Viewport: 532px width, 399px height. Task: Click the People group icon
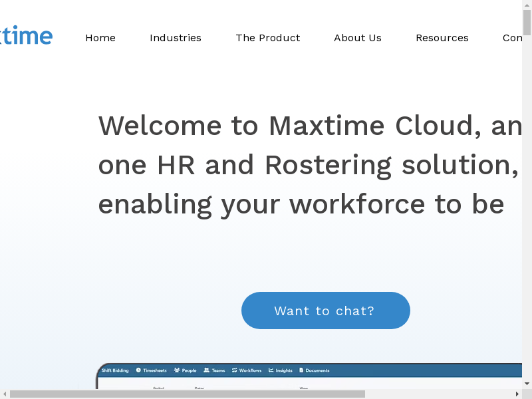[x=177, y=370]
